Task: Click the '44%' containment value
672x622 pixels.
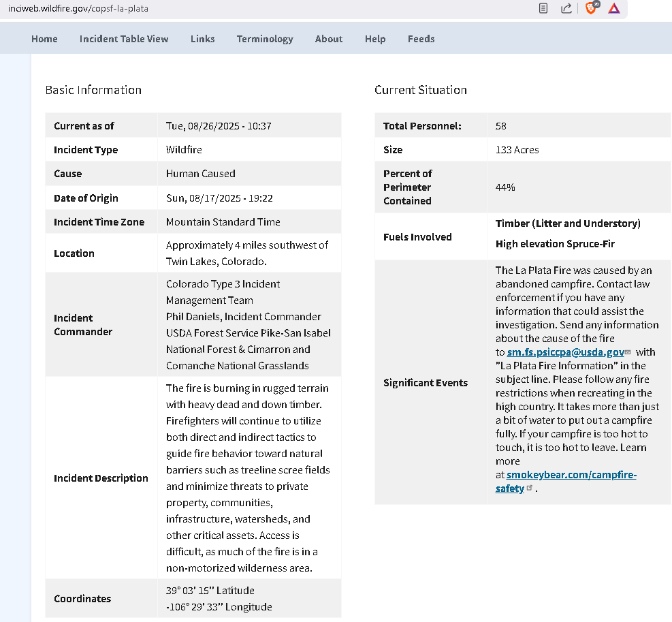Action: pyautogui.click(x=505, y=187)
